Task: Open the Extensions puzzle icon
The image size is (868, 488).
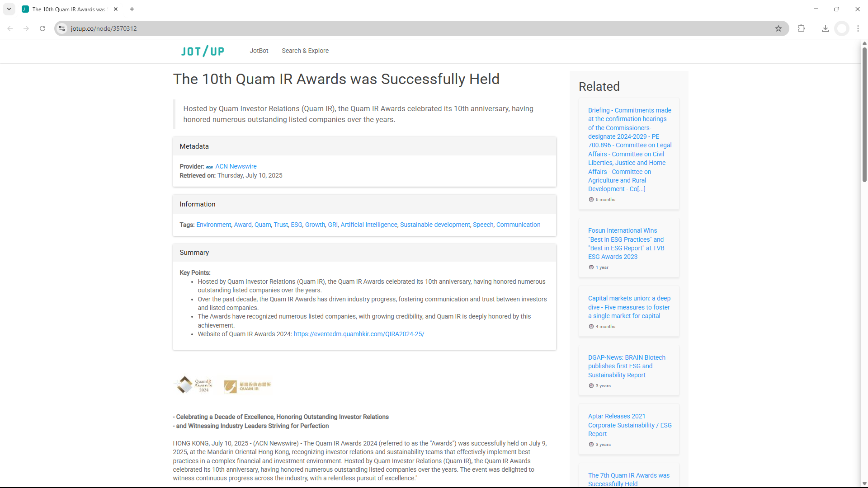Action: (x=802, y=28)
